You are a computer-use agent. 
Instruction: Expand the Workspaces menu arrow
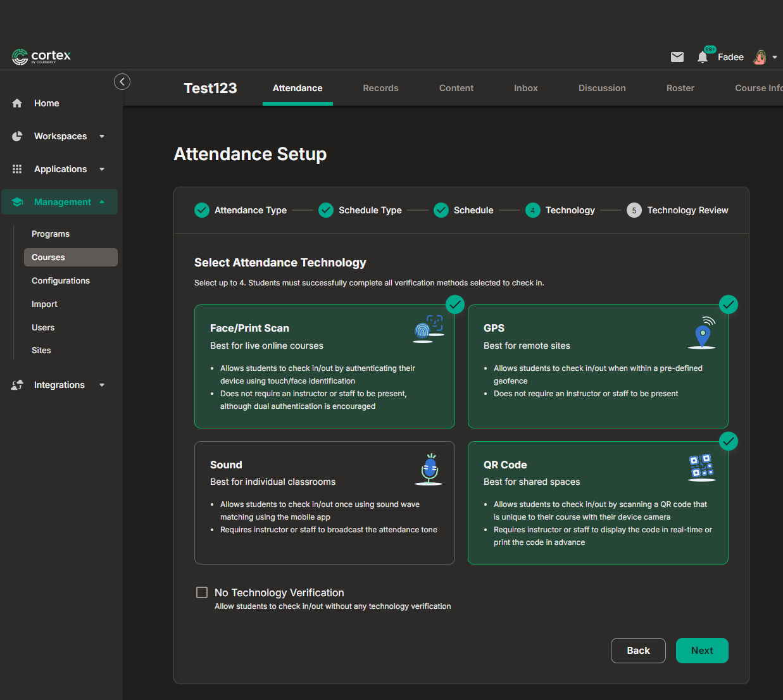pos(102,136)
